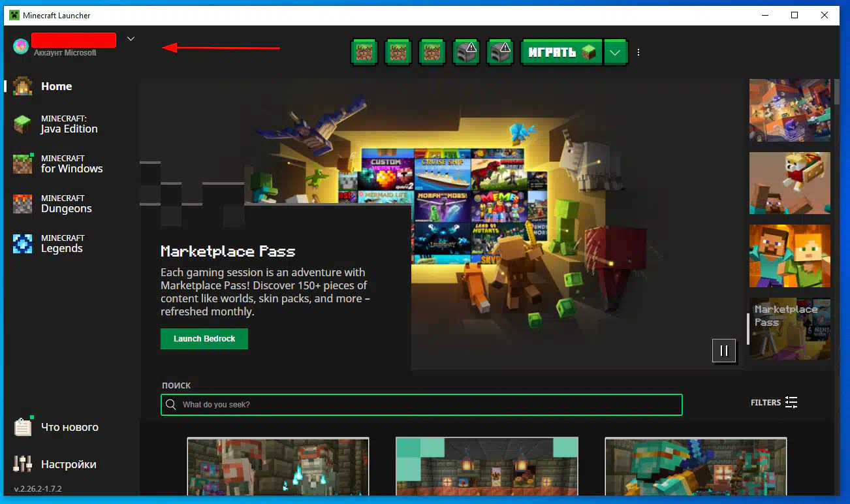Open the FILTERS panel

point(774,402)
